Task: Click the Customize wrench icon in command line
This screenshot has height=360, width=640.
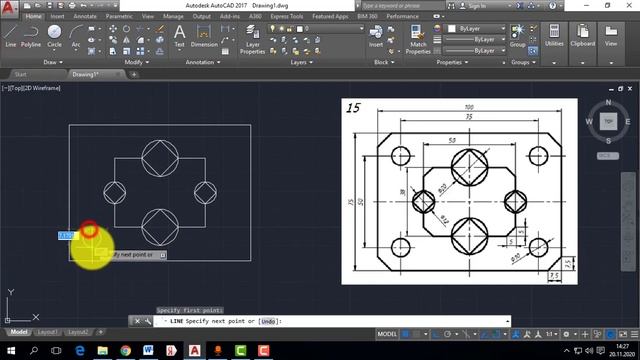Action: pos(148,321)
